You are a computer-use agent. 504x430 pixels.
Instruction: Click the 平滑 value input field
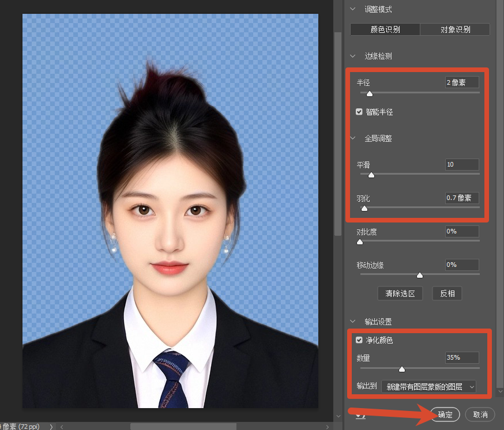tap(462, 164)
